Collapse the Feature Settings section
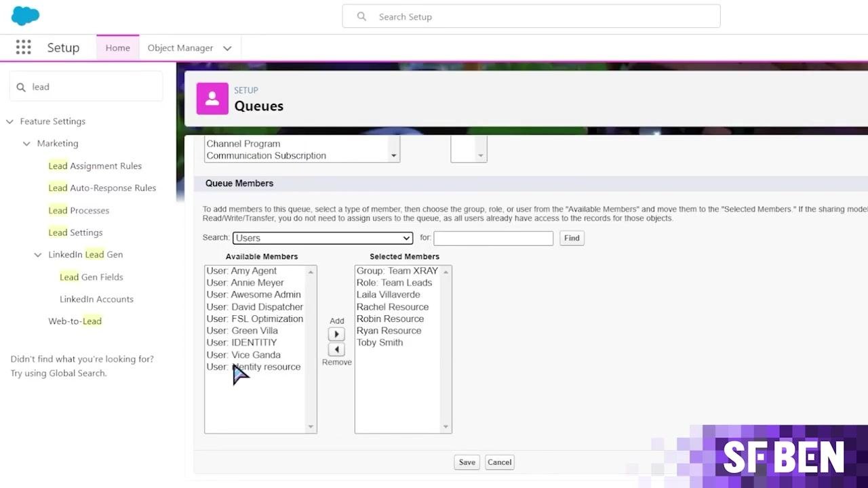The image size is (868, 488). (9, 121)
